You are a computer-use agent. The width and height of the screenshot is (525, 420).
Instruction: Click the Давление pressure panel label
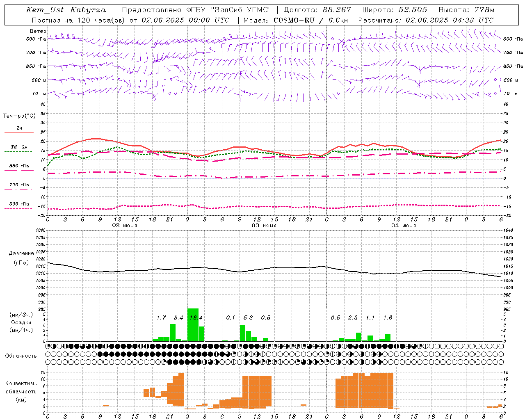coord(21,253)
